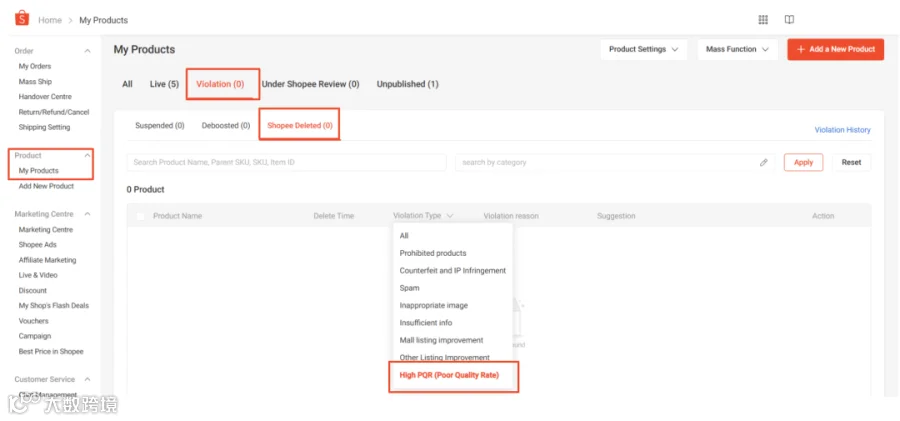Open the apps grid icon

[763, 20]
